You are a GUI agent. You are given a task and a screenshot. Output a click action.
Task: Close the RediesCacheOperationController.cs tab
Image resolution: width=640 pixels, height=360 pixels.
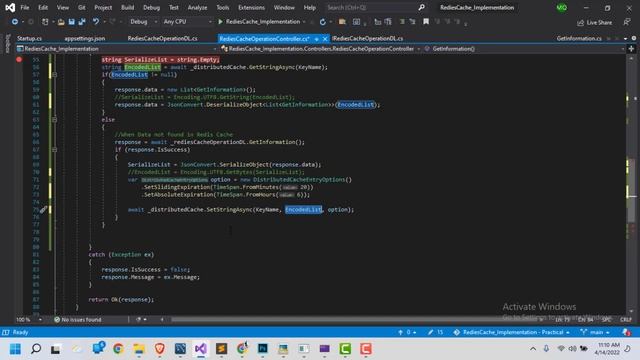[325, 39]
